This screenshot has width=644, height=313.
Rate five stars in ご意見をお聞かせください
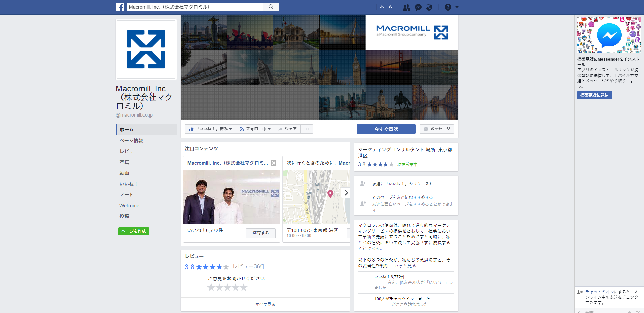coord(244,288)
